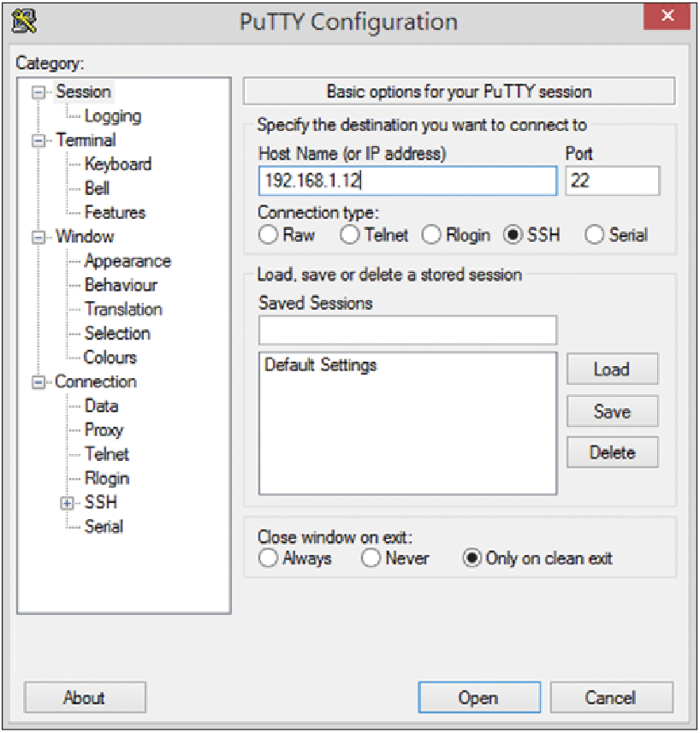700x733 pixels.
Task: Choose Never for close window on exit
Action: pos(371,559)
